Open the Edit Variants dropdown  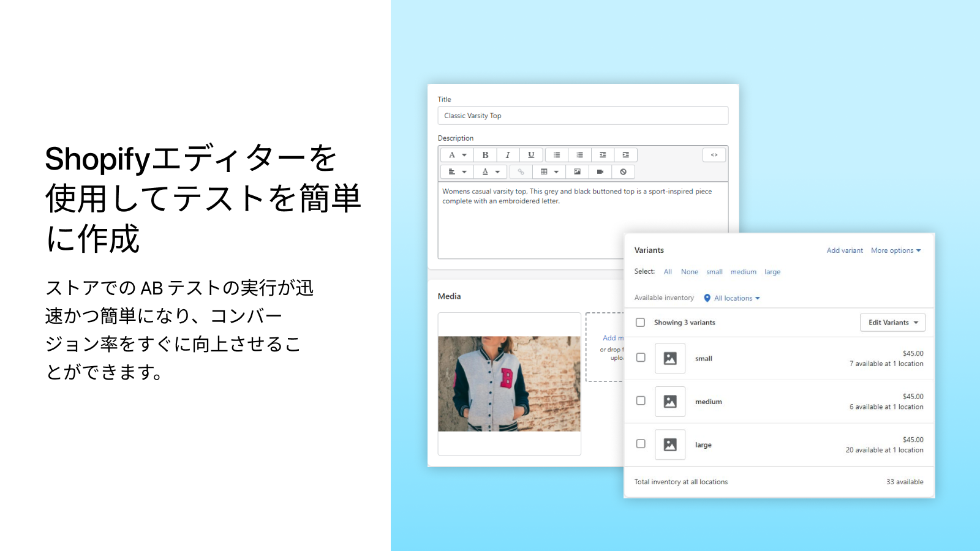tap(892, 323)
